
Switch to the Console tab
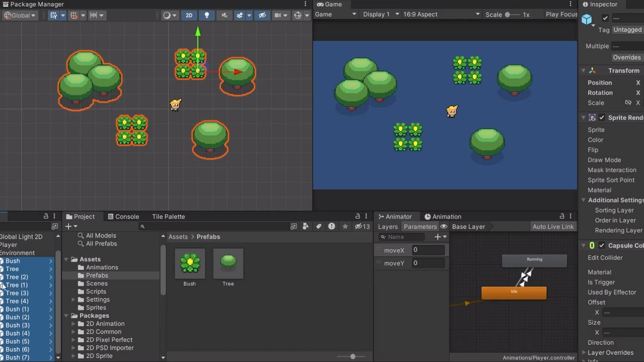(x=123, y=217)
